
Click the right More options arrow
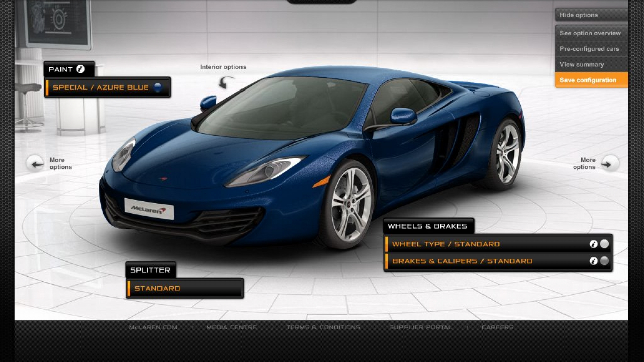[610, 163]
